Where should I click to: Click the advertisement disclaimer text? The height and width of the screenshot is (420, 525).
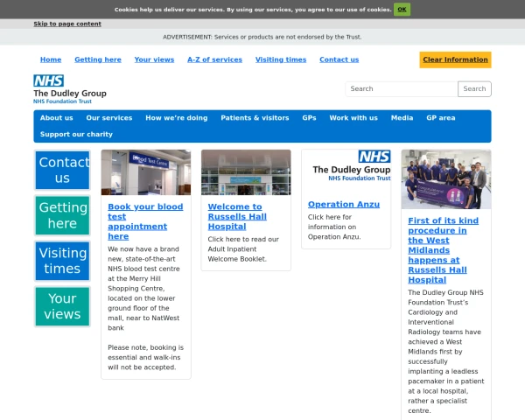[x=262, y=37]
